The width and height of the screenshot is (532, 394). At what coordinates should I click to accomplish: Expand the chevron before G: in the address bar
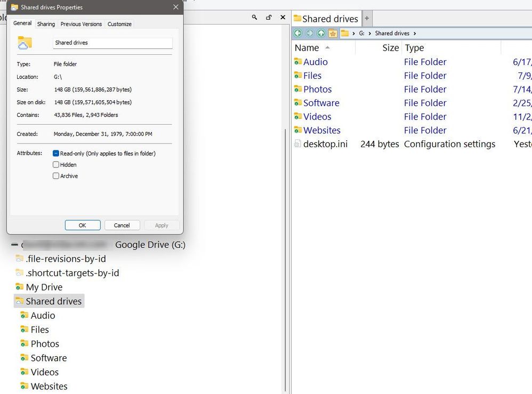pos(353,33)
